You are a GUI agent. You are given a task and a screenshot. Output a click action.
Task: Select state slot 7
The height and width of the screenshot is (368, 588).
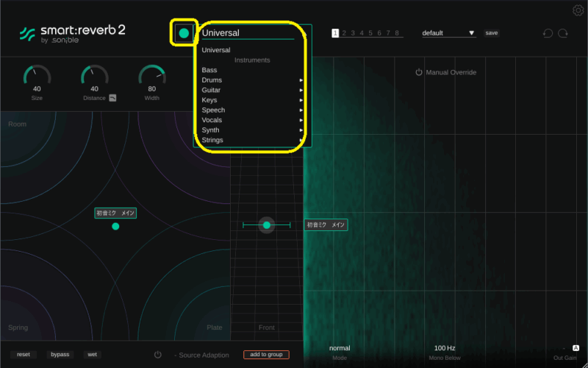coord(388,33)
